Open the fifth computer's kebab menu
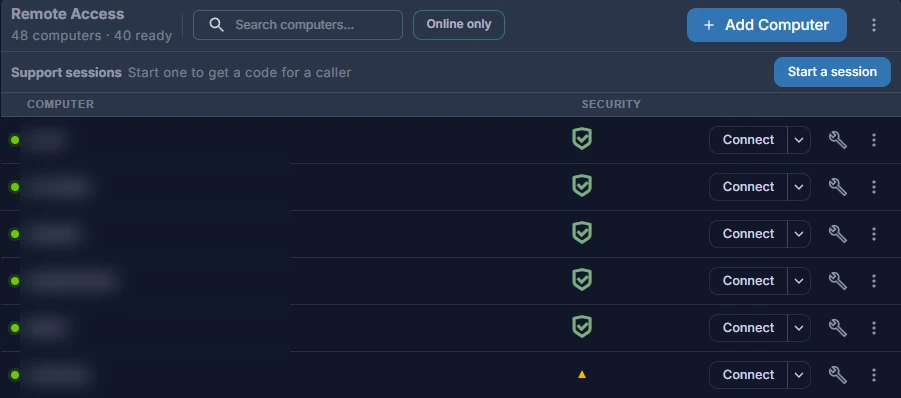 click(x=873, y=328)
